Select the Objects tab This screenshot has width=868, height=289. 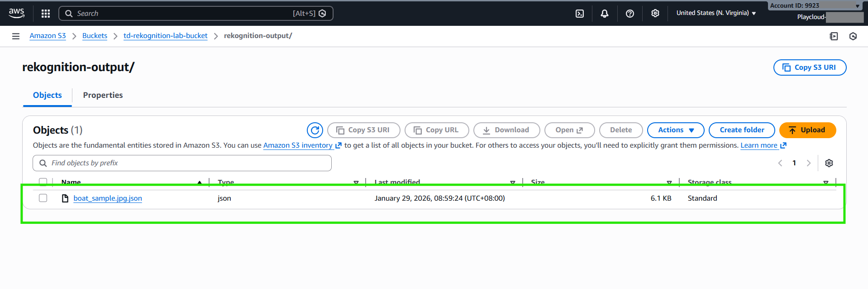[48, 95]
